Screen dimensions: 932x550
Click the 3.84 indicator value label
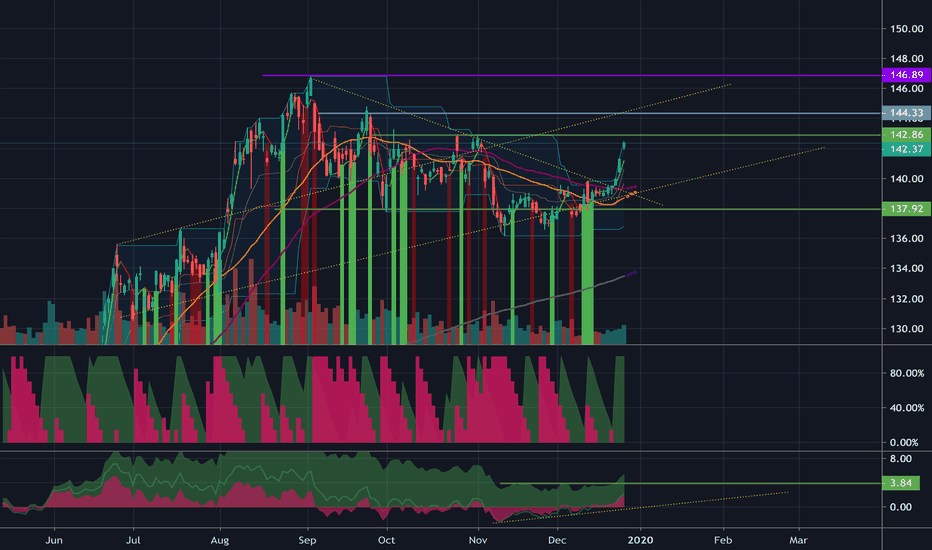pyautogui.click(x=901, y=483)
